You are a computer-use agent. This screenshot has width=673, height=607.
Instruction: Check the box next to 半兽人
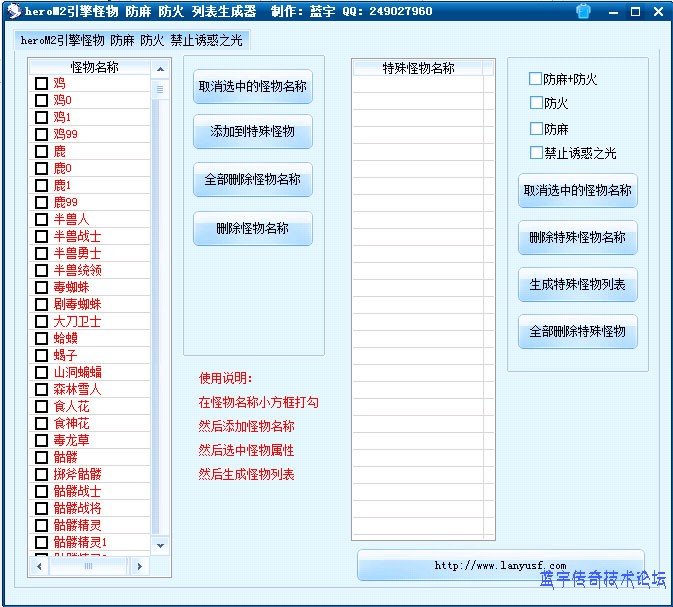click(x=41, y=219)
